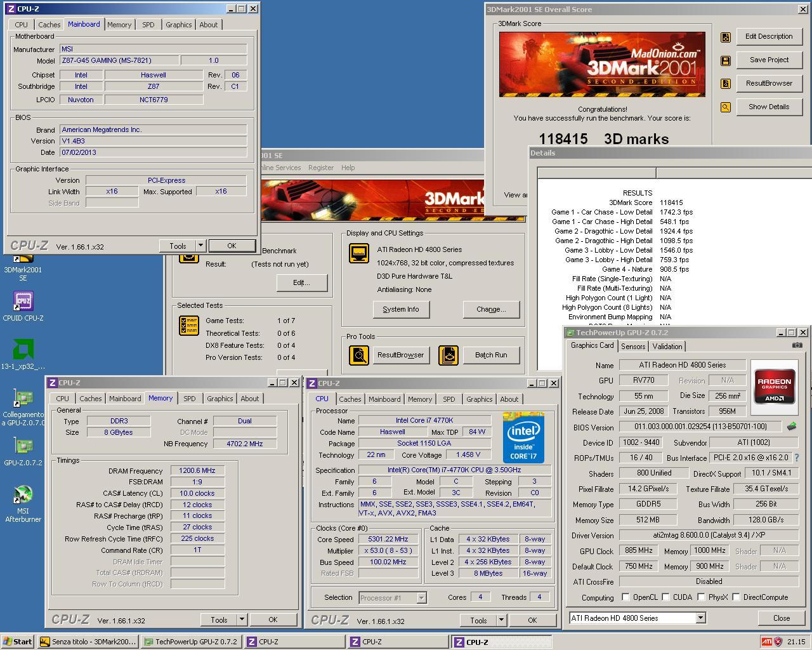The image size is (812, 650).
Task: Switch to SPD tab in Mainboard CPU-Z window
Action: [148, 25]
